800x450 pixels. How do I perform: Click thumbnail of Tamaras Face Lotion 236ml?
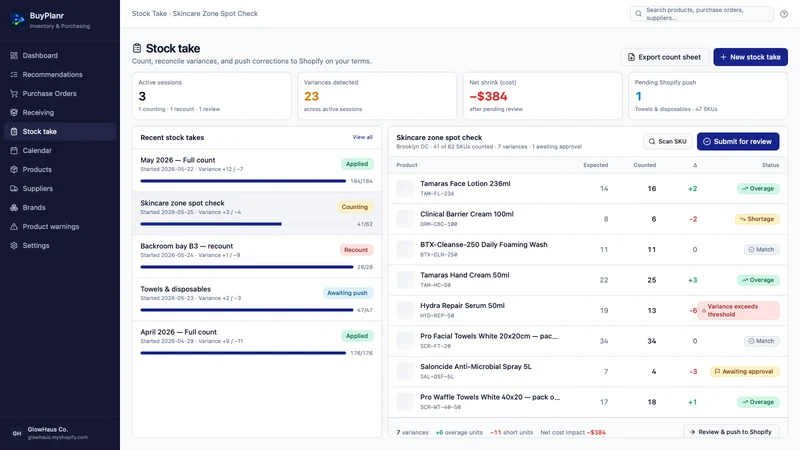click(x=406, y=188)
